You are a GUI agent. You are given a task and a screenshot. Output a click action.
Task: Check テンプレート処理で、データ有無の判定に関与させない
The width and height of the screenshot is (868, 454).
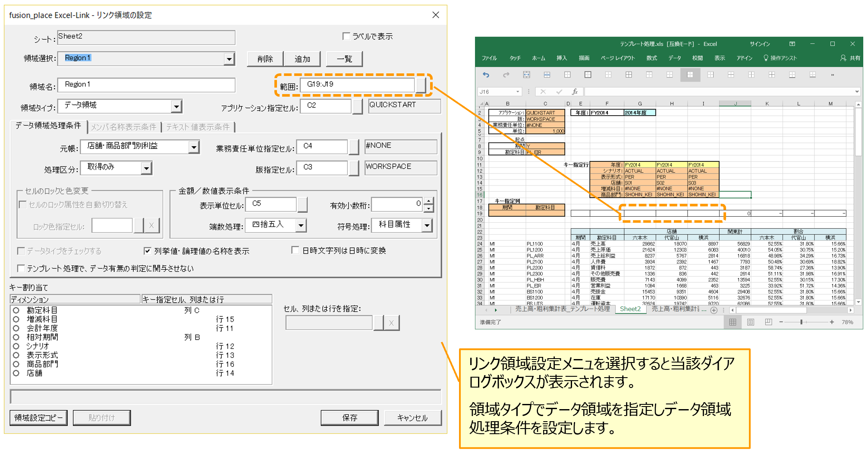(x=20, y=268)
